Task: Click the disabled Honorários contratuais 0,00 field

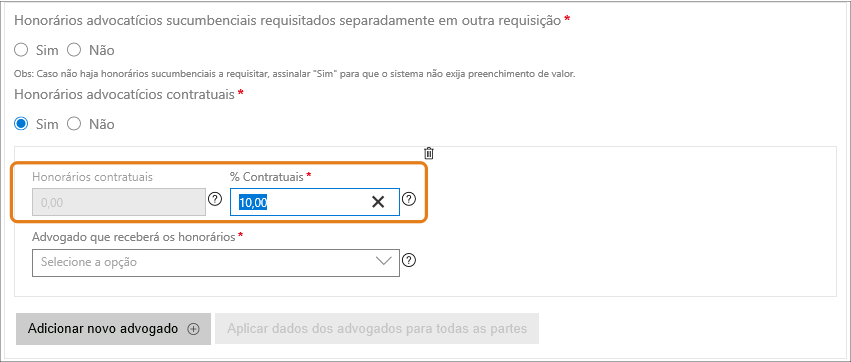Action: (119, 202)
